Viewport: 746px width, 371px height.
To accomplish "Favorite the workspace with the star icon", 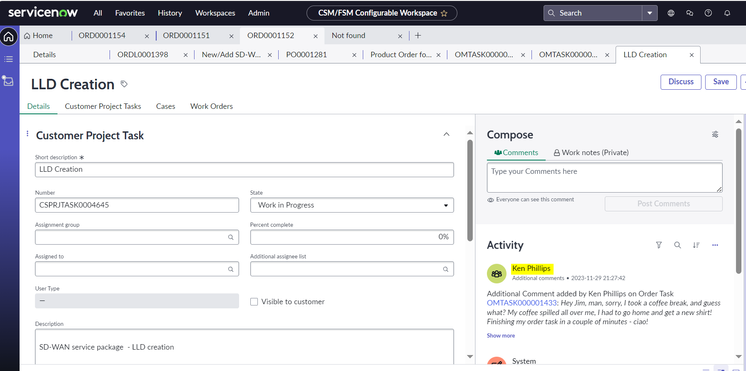I will pos(444,13).
